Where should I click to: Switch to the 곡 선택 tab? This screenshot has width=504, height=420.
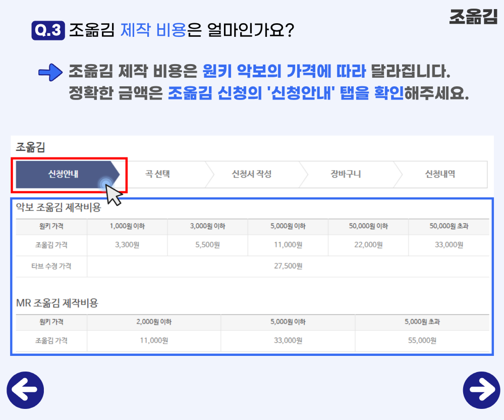point(158,174)
